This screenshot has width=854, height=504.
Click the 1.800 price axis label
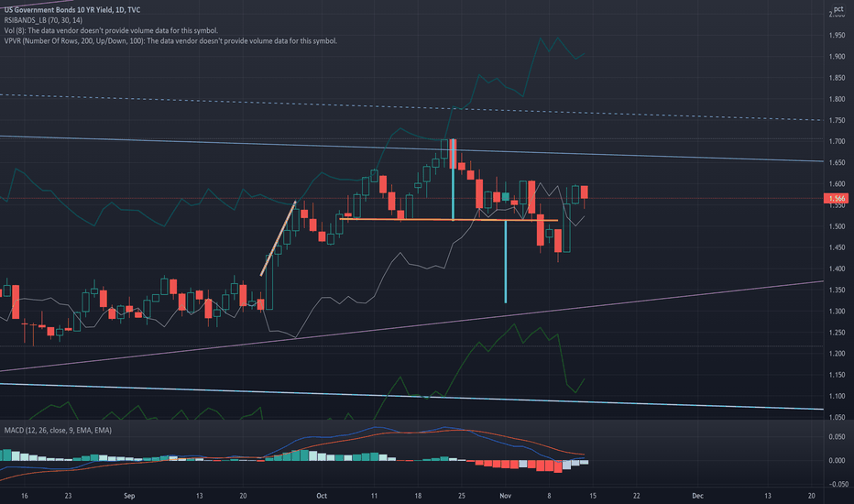838,99
